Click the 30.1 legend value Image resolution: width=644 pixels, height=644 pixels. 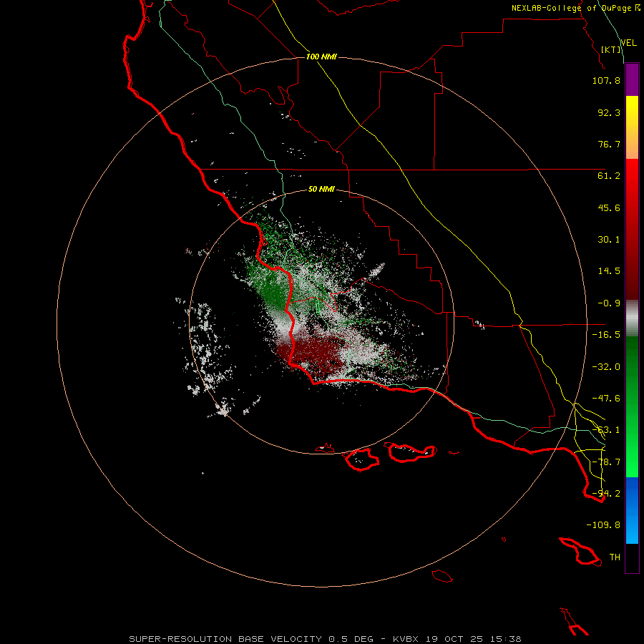(609, 240)
